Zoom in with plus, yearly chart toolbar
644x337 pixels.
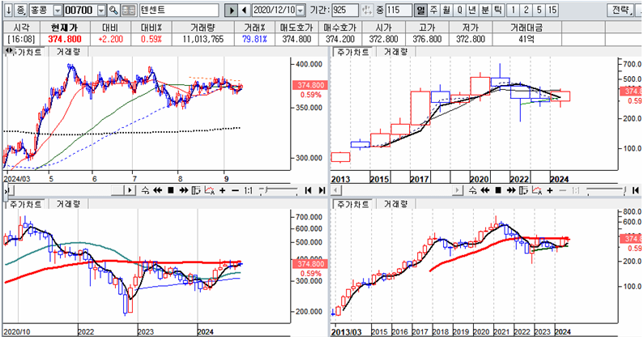[549, 190]
